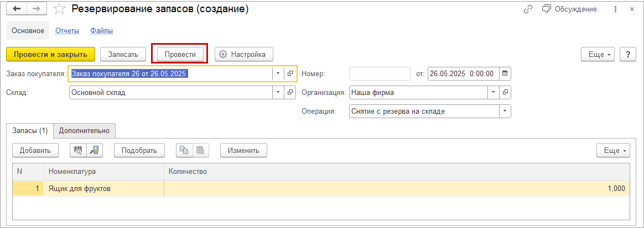Click the Подобрать button
The height and width of the screenshot is (228, 644).
(x=139, y=150)
